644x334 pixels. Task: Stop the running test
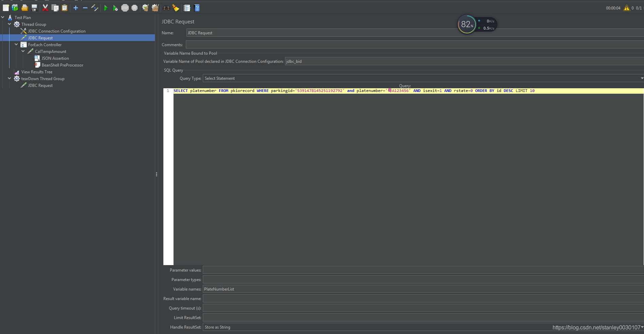[125, 8]
